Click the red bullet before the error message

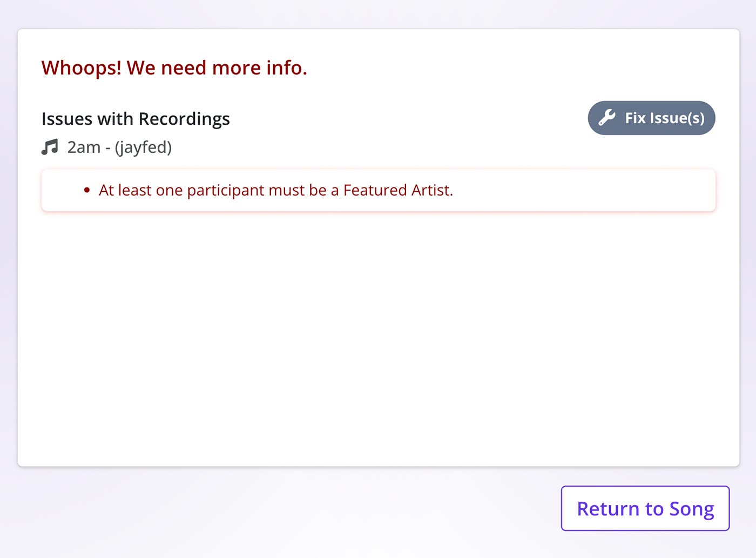pyautogui.click(x=87, y=190)
